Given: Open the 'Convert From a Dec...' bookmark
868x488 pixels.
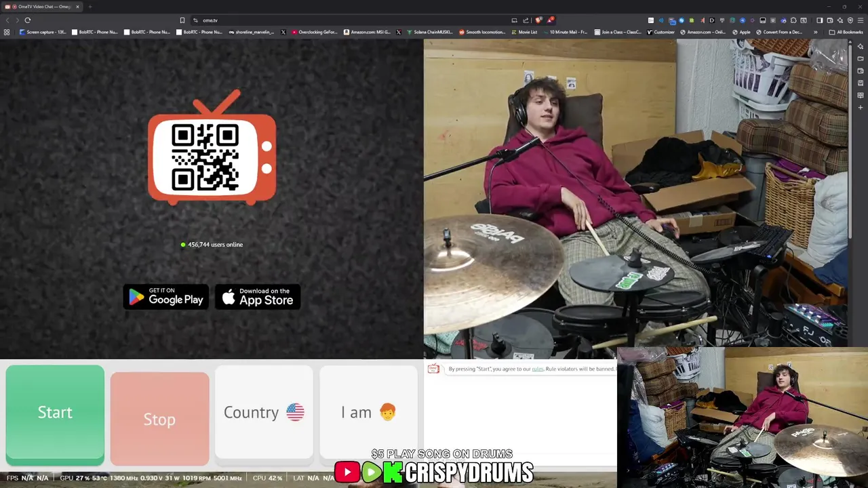Looking at the screenshot, I should click(778, 32).
